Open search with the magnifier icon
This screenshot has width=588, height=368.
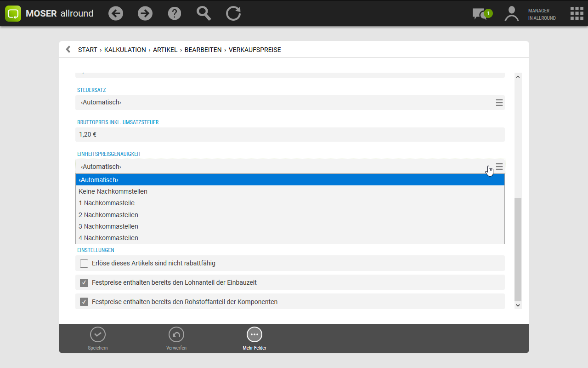[x=204, y=13]
